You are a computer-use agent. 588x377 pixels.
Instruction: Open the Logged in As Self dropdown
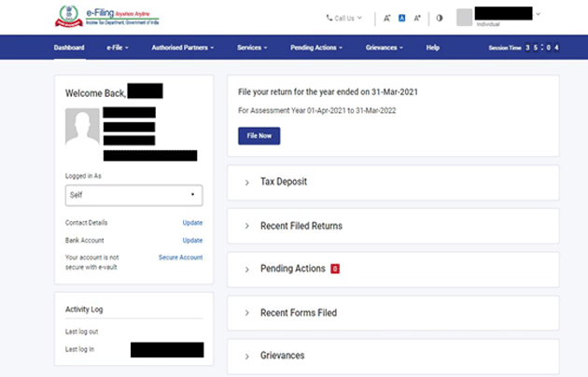tap(133, 194)
